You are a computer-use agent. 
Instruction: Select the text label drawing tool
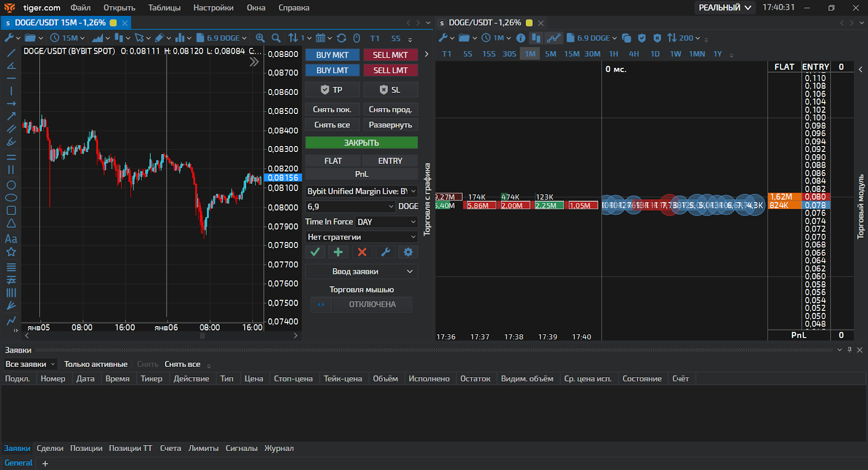(11, 239)
